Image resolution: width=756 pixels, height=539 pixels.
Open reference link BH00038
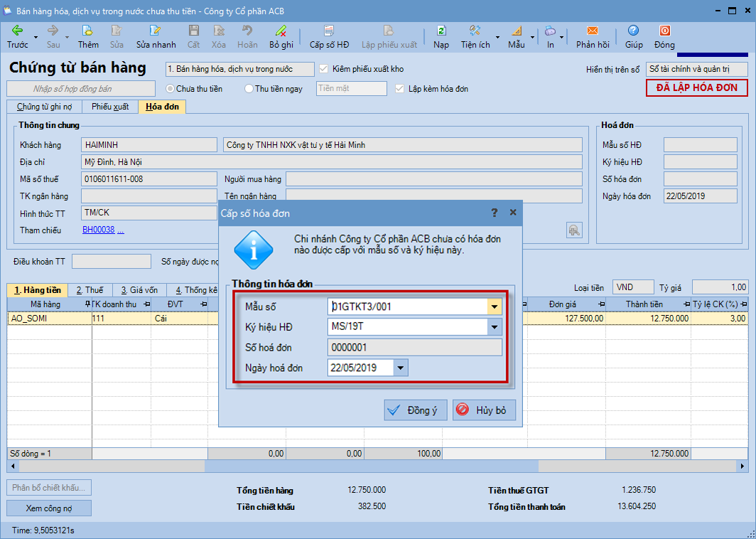click(98, 230)
